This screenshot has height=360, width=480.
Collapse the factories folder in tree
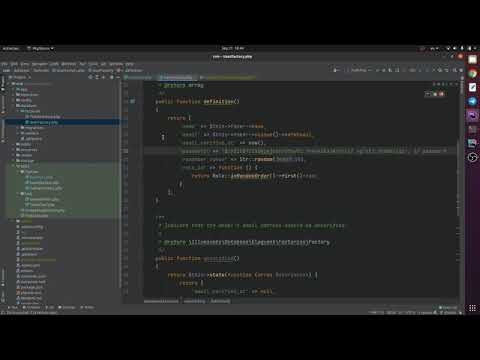coord(18,111)
